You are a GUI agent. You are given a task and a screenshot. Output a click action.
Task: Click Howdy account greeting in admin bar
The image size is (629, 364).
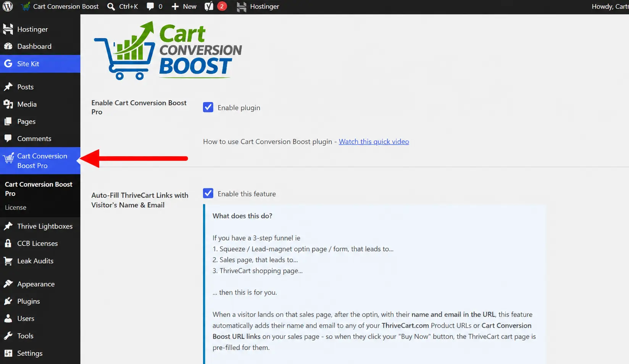(x=610, y=6)
